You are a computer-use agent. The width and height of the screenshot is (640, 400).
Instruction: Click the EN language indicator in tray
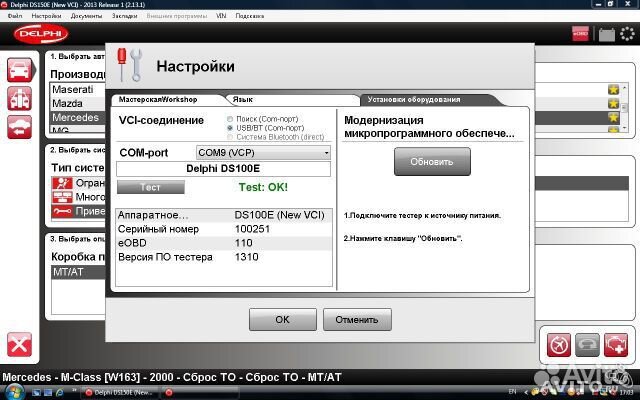pyautogui.click(x=513, y=391)
